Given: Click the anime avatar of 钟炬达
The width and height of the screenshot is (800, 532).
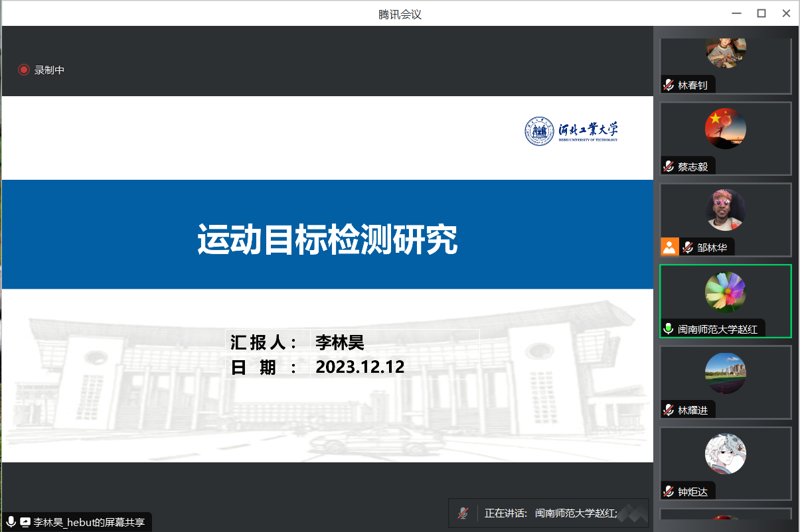Looking at the screenshot, I should pos(725,454).
